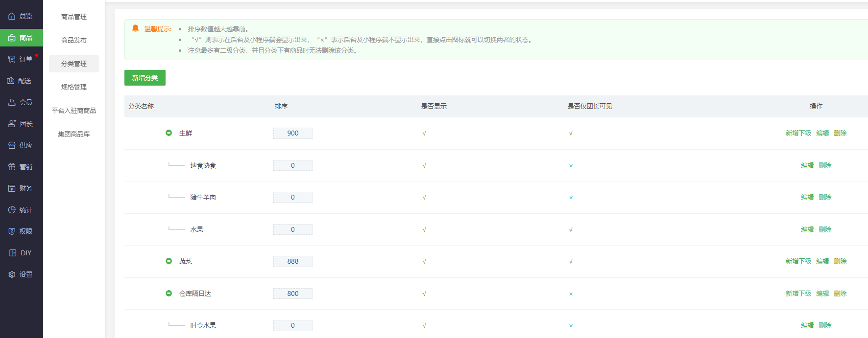Screen dimensions: 868x338
Task: Click the 营销 gift icon in sidebar
Action: 12,167
